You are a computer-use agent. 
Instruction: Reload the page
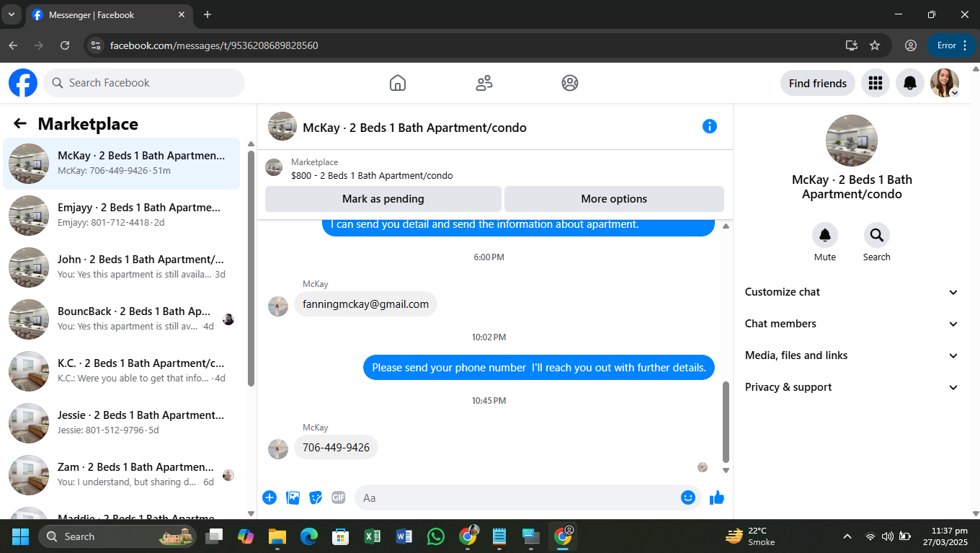coord(65,45)
